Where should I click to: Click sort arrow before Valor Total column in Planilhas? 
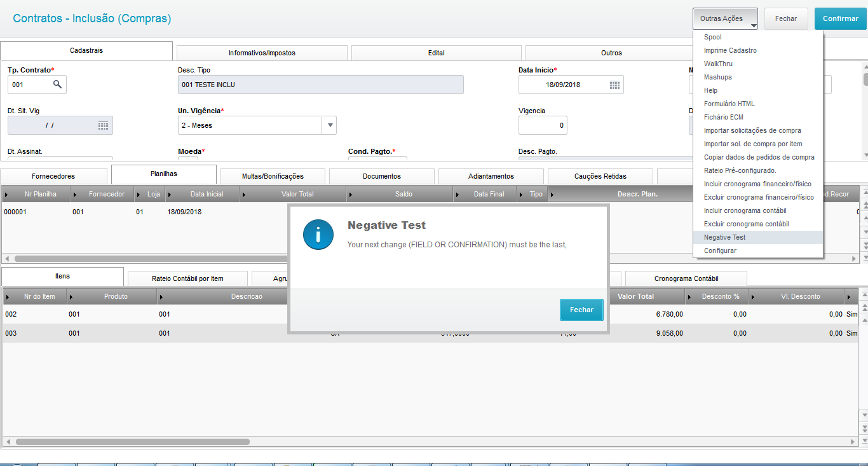click(244, 194)
